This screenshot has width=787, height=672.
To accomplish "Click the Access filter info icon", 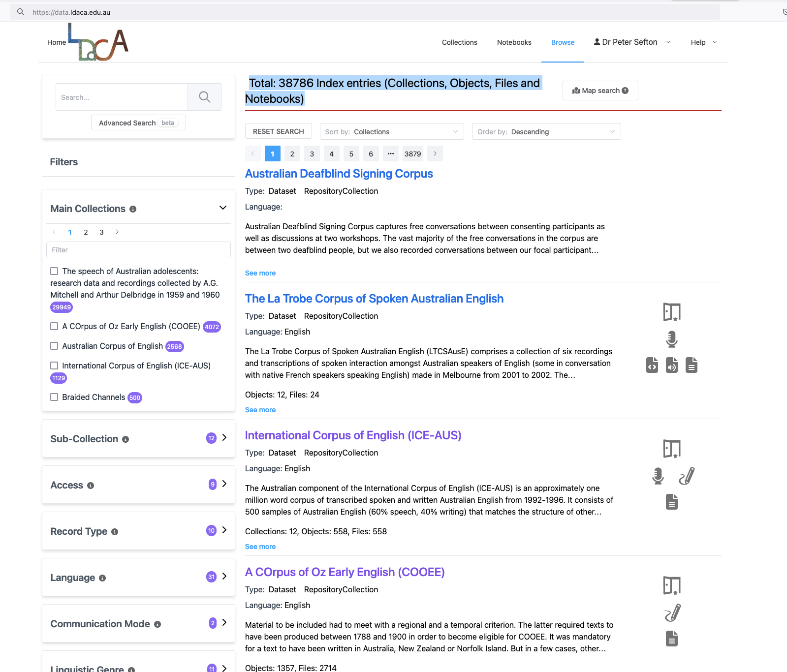I will coord(91,486).
